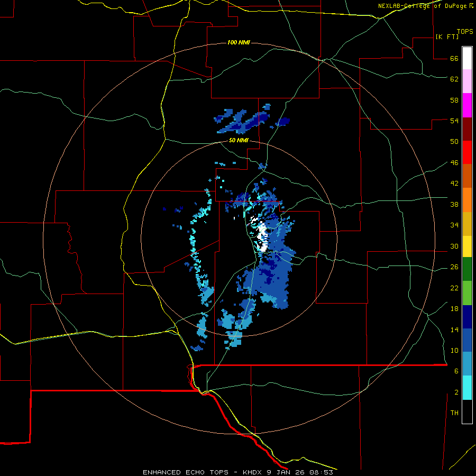Image resolution: width=476 pixels, height=476 pixels.
Task: Click the legend value "30"
Action: point(454,246)
